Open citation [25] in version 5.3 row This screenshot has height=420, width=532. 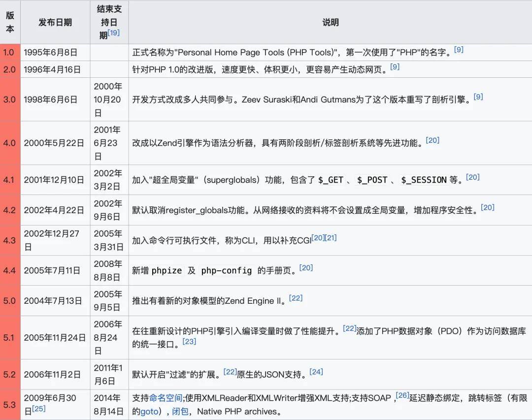(x=39, y=408)
